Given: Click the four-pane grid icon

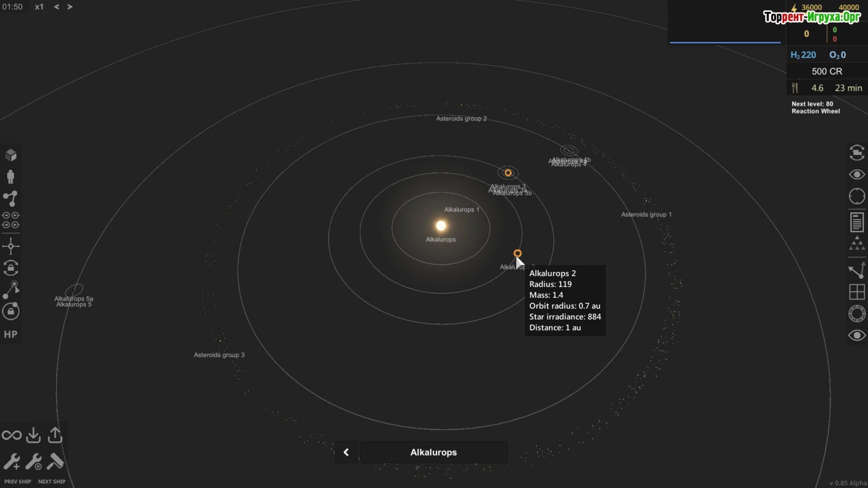Looking at the screenshot, I should coord(857,292).
